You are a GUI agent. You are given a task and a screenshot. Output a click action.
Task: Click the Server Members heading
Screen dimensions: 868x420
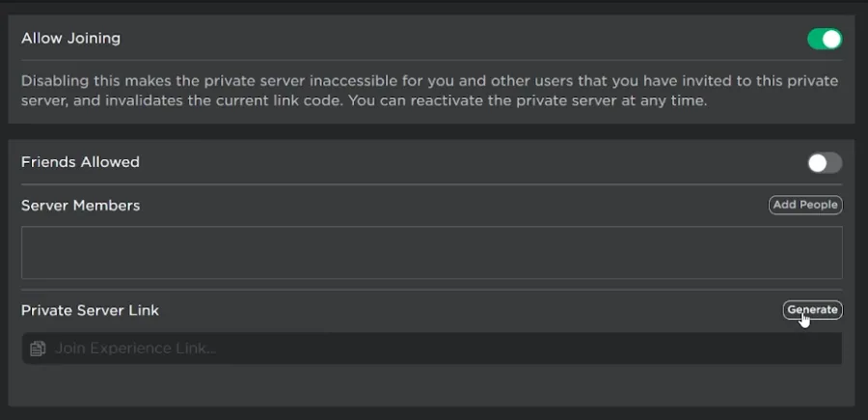[x=80, y=206]
